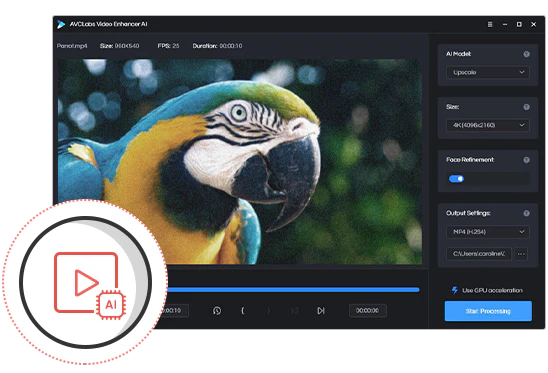Image resolution: width=548 pixels, height=373 pixels.
Task: Maximize the AVCLabs window
Action: (x=519, y=24)
